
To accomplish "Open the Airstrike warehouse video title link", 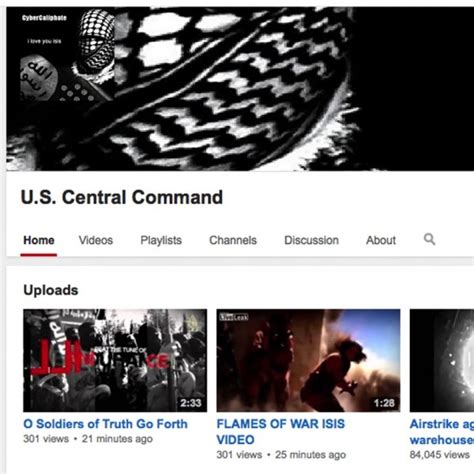I will coord(442,432).
